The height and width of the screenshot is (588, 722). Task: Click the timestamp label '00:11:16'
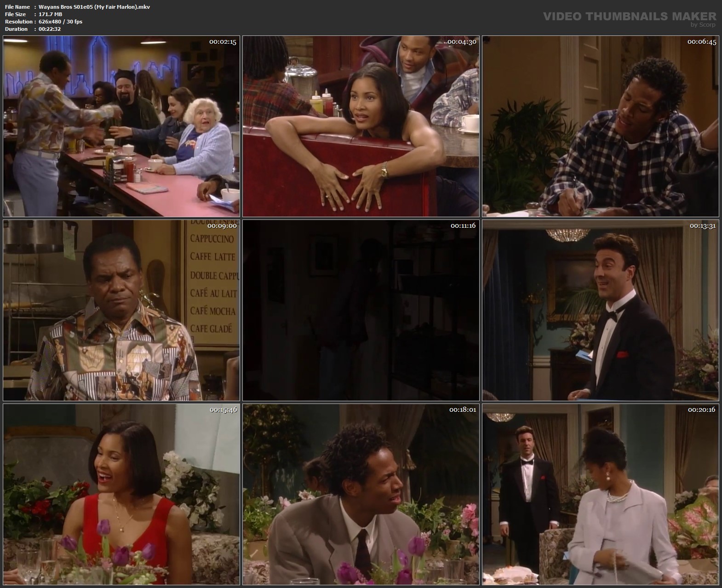463,226
